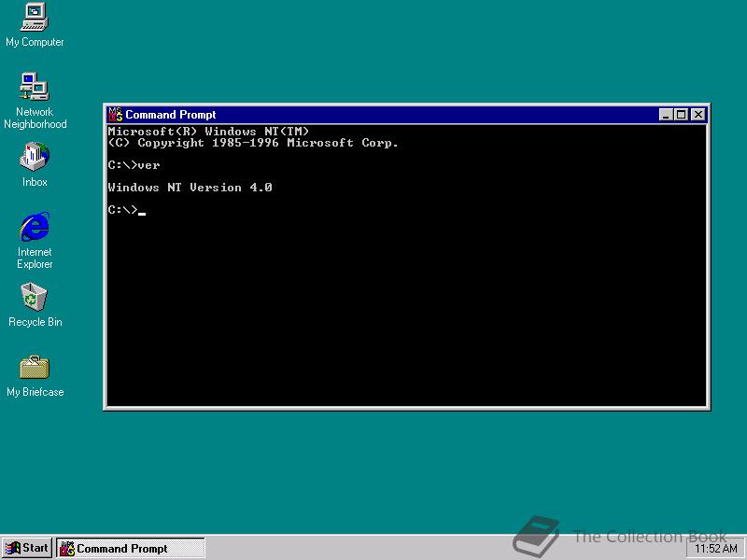Click the 'C:\>ver' command line
The height and width of the screenshot is (560, 747).
134,165
